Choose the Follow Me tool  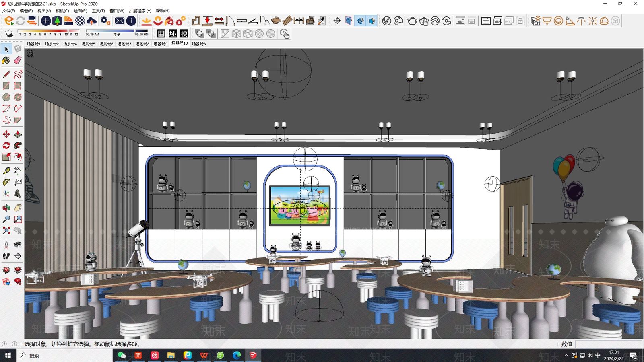point(18,146)
